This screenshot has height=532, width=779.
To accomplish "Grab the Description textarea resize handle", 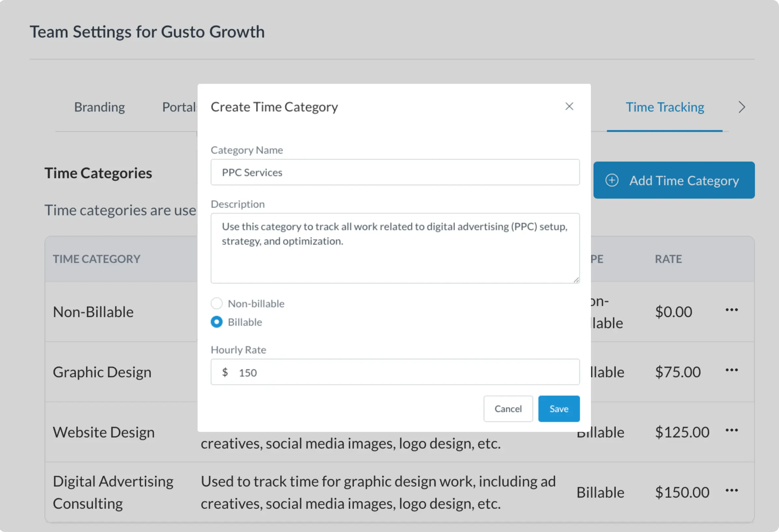I will [x=576, y=280].
